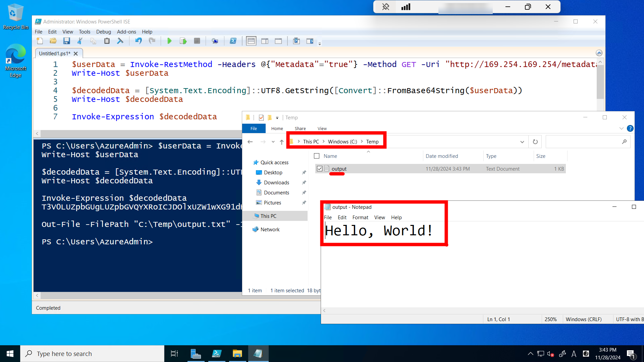
Task: Switch to the Explorer View ribbon tab
Action: point(322,128)
